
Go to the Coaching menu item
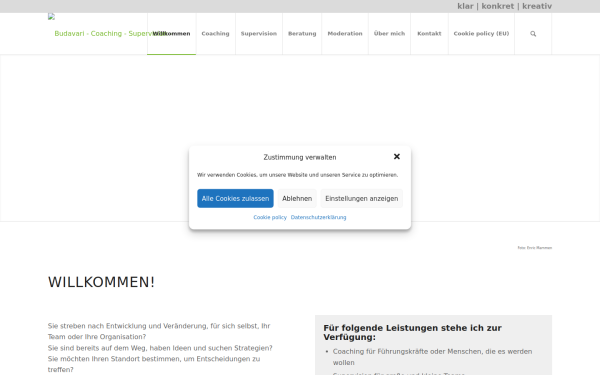tap(215, 34)
